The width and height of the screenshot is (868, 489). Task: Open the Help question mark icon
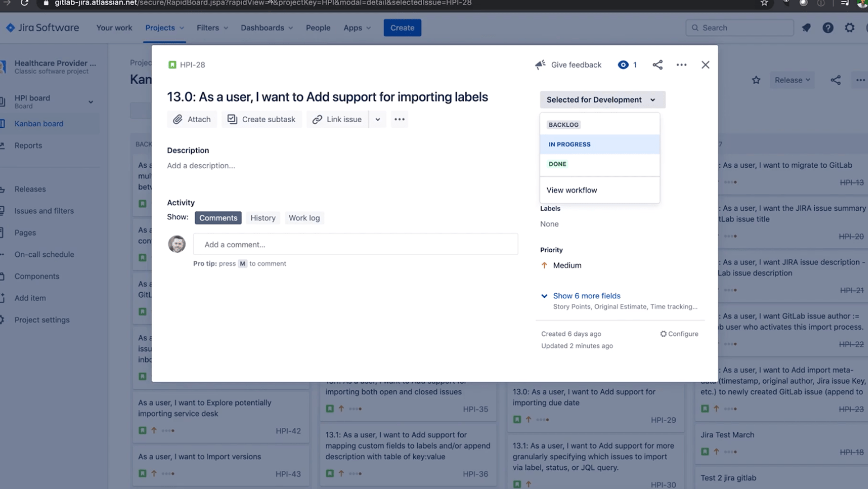[828, 27]
